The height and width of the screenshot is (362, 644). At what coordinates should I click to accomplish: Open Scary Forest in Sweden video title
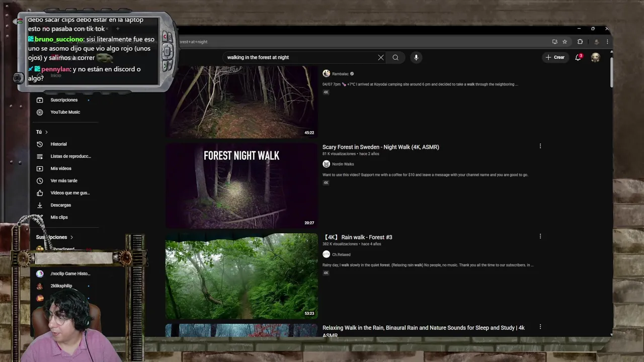[x=381, y=147]
